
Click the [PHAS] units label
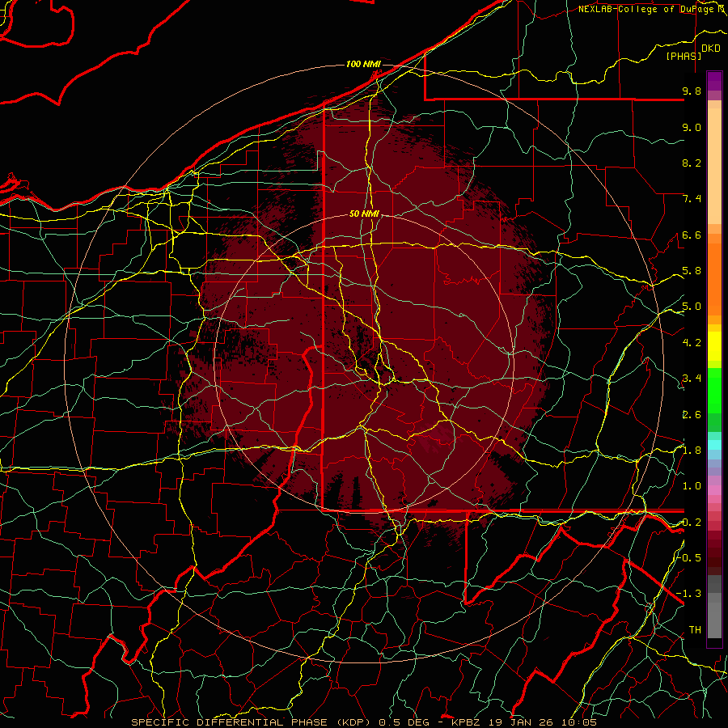(x=684, y=56)
